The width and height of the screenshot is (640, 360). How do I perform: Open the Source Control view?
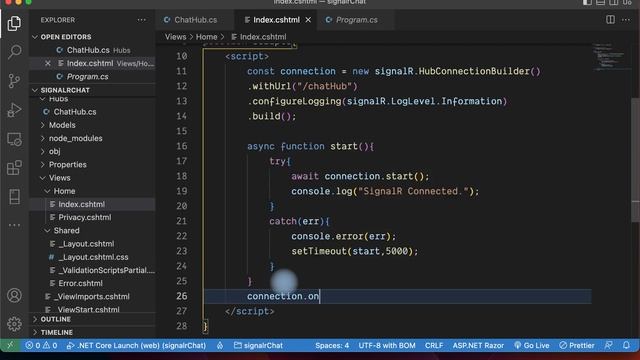pyautogui.click(x=14, y=81)
